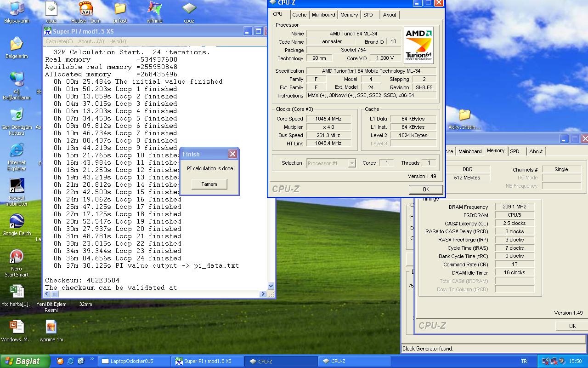The height and width of the screenshot is (368, 588).
Task: Open Bilgisayarım desktop icon
Action: [x=17, y=8]
